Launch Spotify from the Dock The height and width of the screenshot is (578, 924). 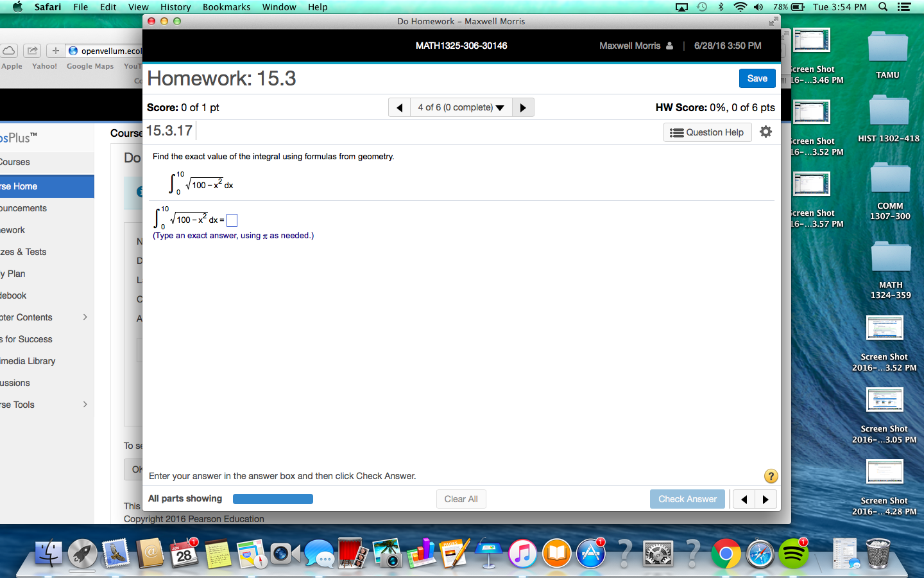(794, 552)
